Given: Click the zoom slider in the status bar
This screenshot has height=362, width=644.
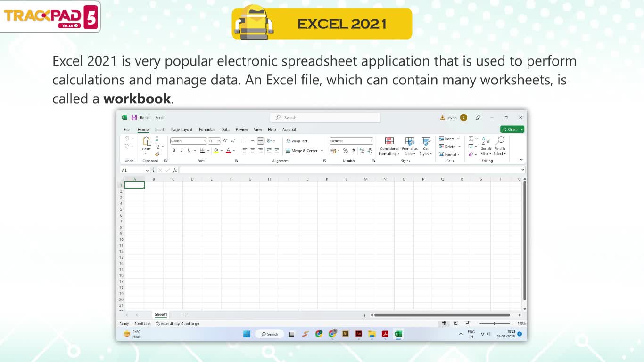Looking at the screenshot, I should pos(495,323).
